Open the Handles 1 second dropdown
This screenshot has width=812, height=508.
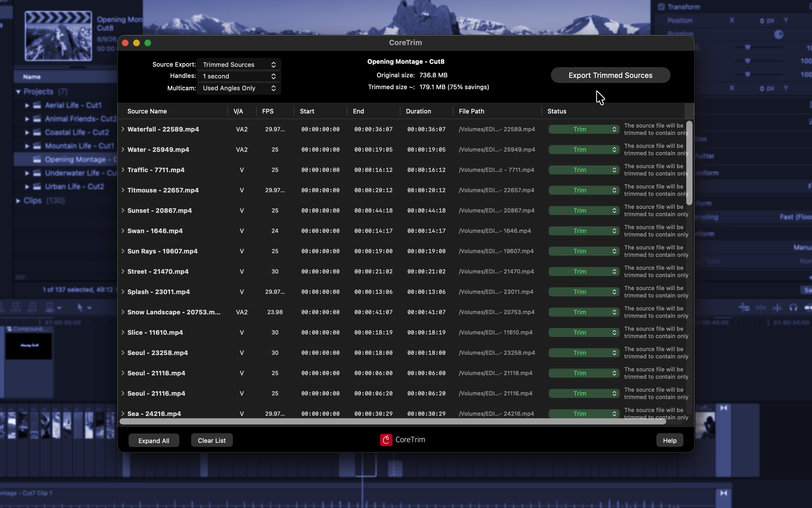click(239, 76)
